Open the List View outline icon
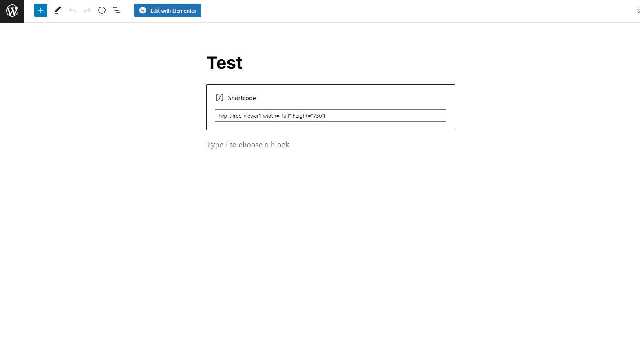640x364 pixels. tap(117, 10)
